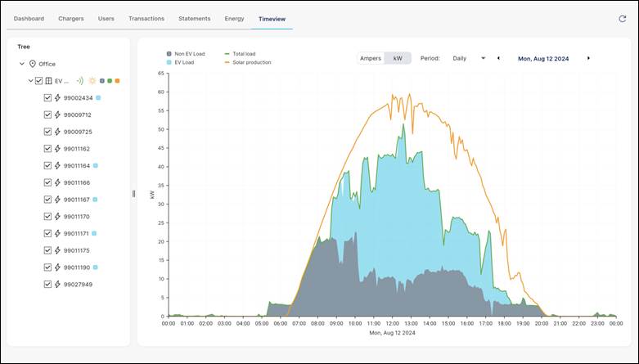
Task: Click the Mon, Aug 12 2024 date field
Action: pos(543,59)
